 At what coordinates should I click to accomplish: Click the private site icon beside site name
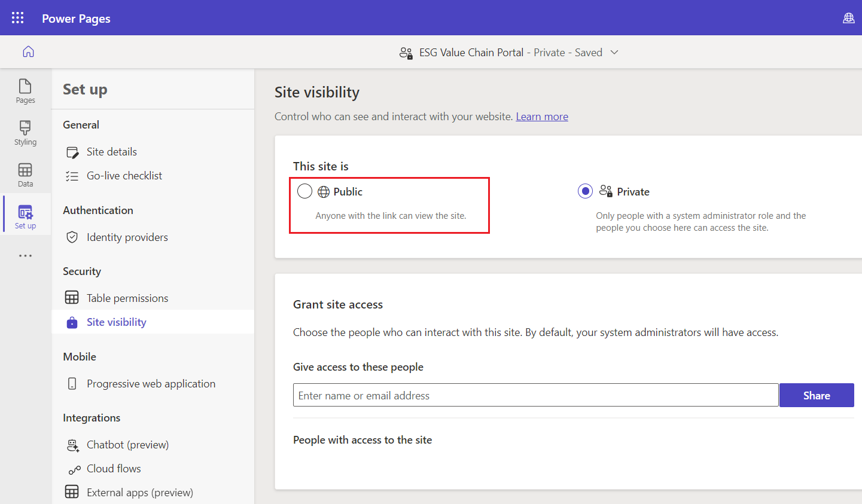click(406, 53)
